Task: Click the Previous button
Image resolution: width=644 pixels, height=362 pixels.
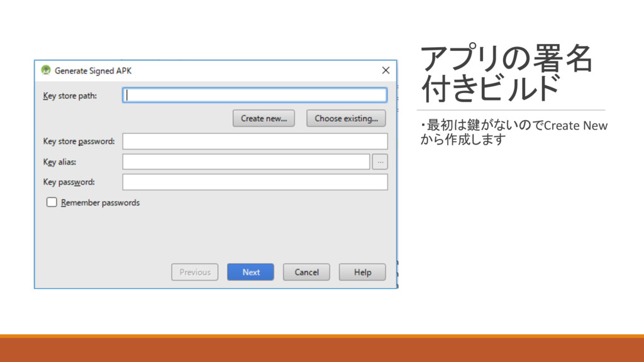Action: 195,272
